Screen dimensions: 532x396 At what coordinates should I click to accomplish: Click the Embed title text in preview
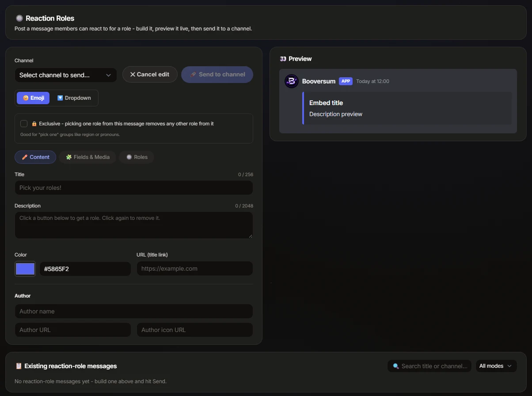click(326, 103)
